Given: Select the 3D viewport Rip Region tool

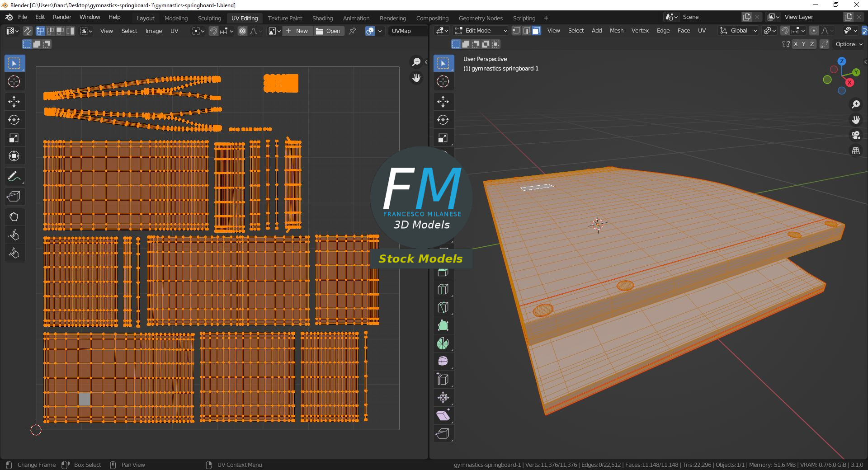Looking at the screenshot, I should [443, 434].
